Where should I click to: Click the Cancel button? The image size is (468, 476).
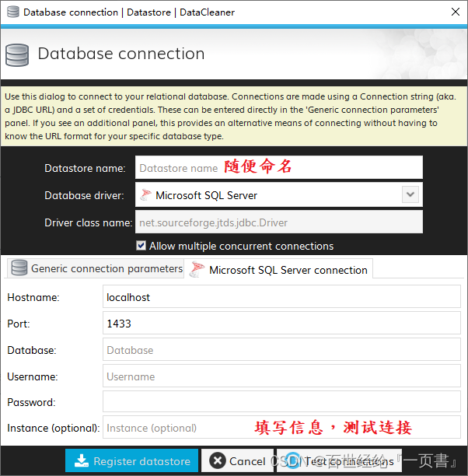click(237, 460)
